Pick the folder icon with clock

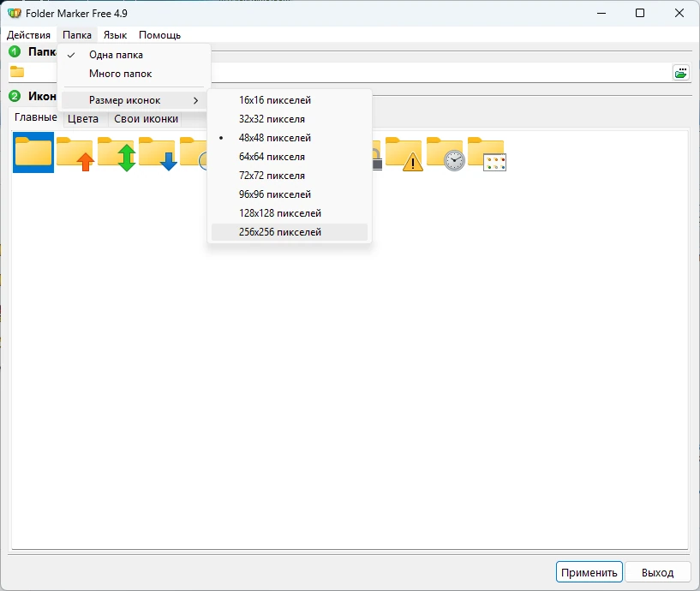[x=446, y=153]
